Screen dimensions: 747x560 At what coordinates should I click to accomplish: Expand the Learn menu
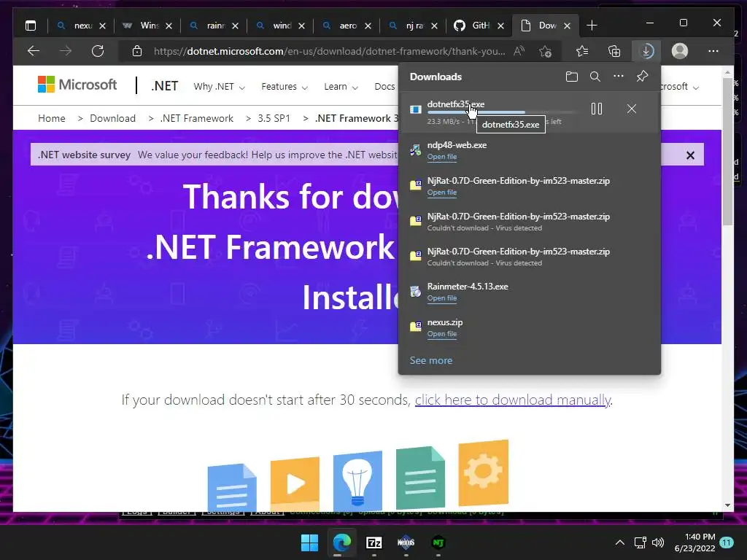[x=341, y=87]
